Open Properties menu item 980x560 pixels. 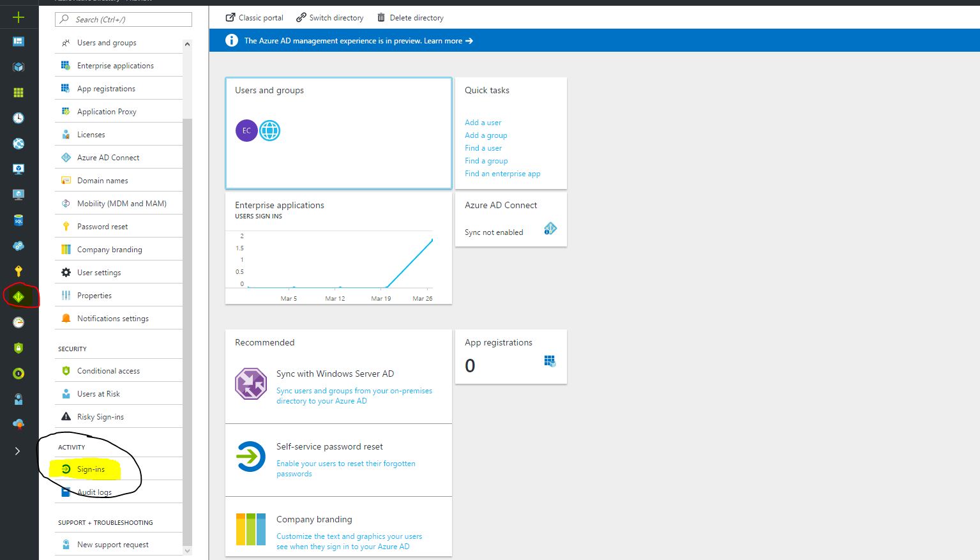(x=119, y=296)
